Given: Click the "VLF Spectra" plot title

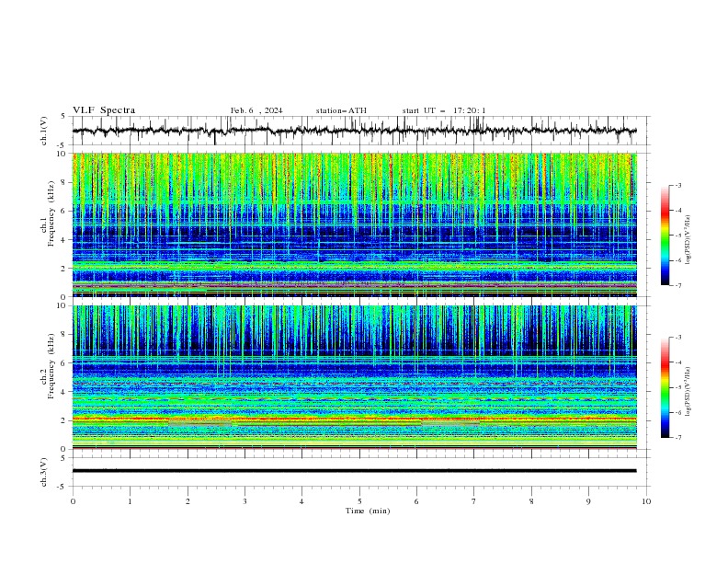Looking at the screenshot, I should 104,110.
